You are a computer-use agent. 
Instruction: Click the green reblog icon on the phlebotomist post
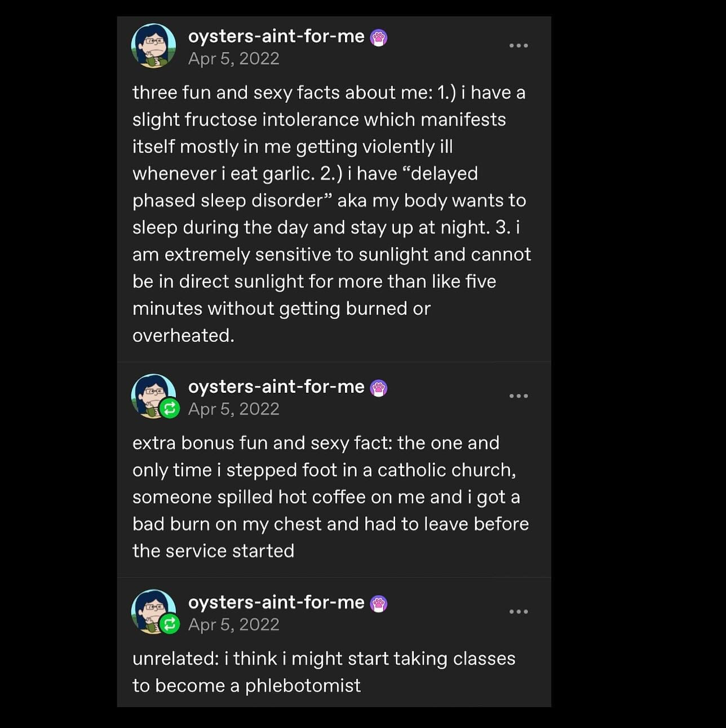pyautogui.click(x=169, y=623)
